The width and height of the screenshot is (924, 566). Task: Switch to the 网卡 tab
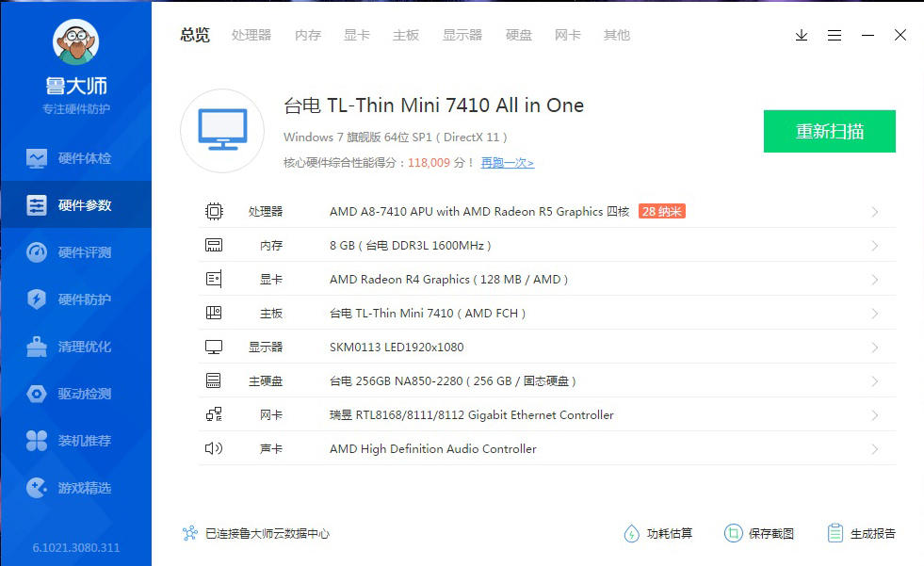point(567,35)
